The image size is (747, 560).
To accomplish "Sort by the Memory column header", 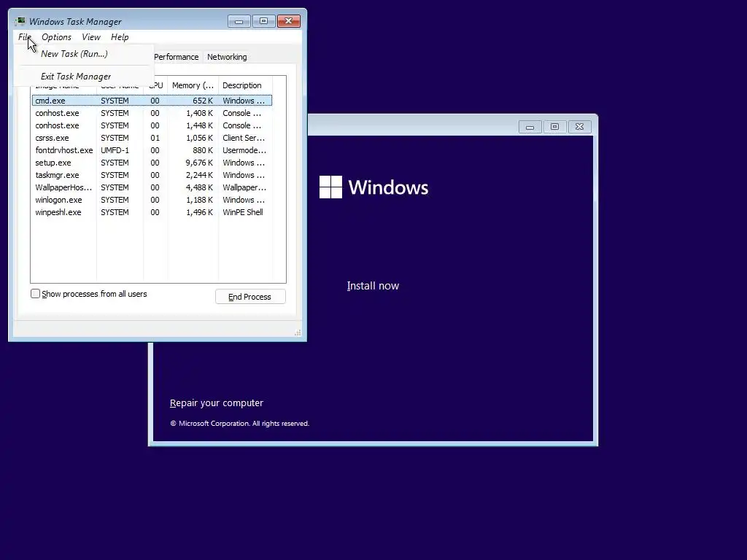I will 193,85.
